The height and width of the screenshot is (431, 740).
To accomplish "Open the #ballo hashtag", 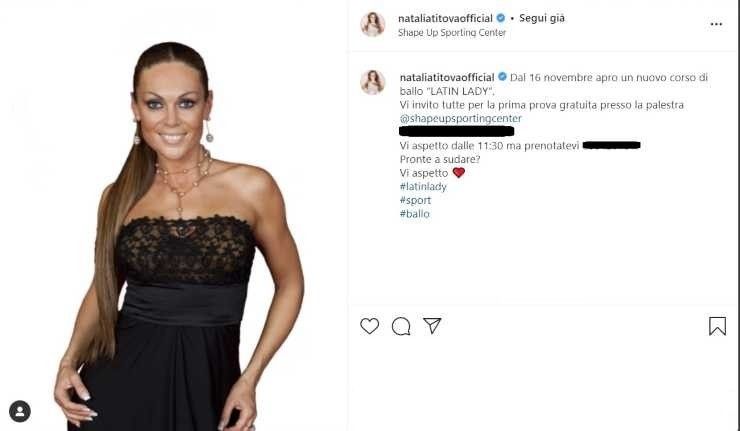I will [415, 214].
